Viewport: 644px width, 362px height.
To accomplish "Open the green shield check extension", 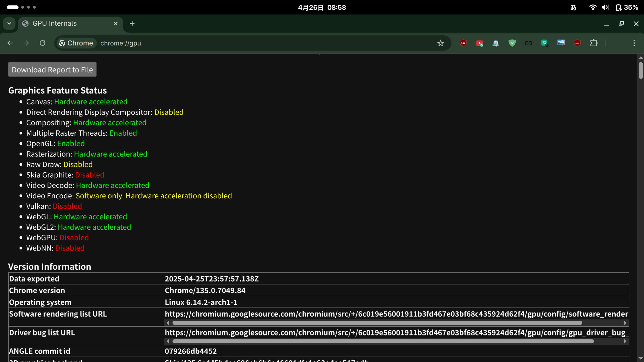I will [x=512, y=43].
